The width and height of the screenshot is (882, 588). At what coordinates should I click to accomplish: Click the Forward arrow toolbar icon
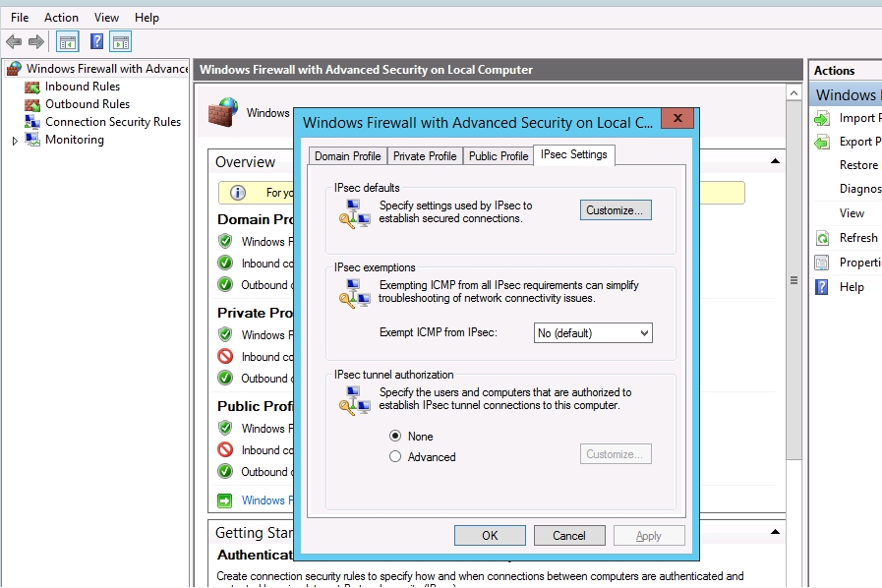tap(36, 41)
